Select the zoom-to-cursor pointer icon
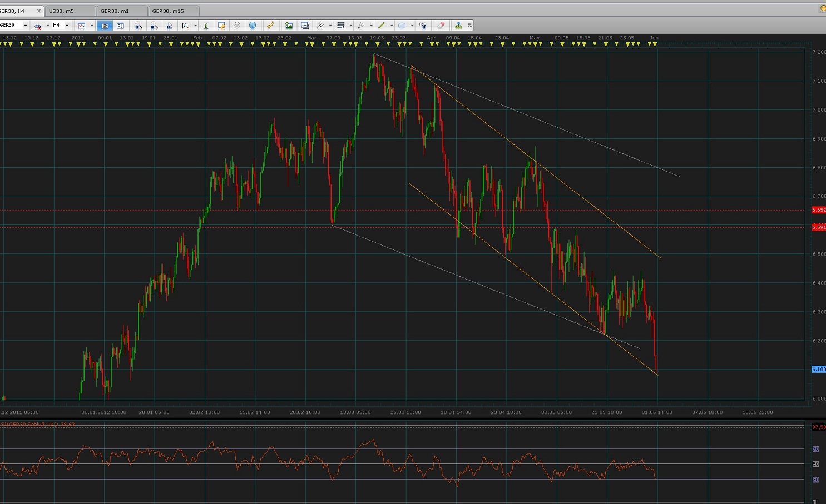The width and height of the screenshot is (826, 504). click(x=170, y=26)
